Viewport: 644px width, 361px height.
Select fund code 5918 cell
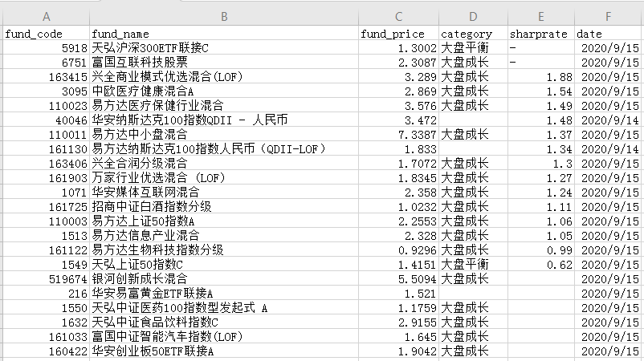pyautogui.click(x=46, y=47)
